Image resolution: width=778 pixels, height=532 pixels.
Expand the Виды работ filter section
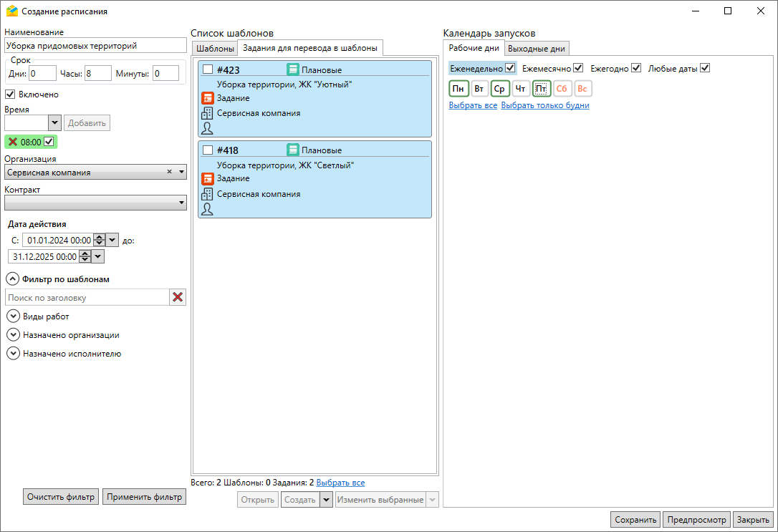(13, 316)
